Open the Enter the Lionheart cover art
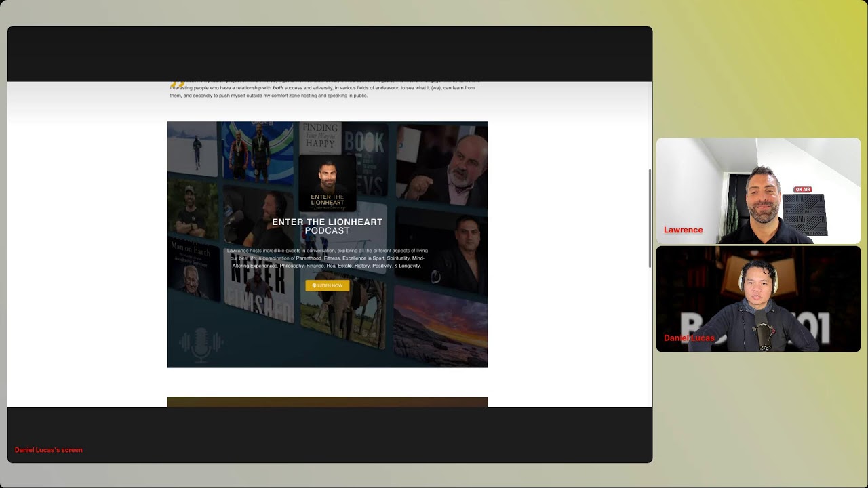This screenshot has width=868, height=488. click(x=328, y=183)
